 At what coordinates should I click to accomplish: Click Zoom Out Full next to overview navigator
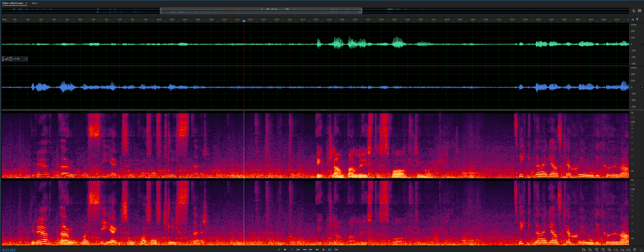pos(633,11)
